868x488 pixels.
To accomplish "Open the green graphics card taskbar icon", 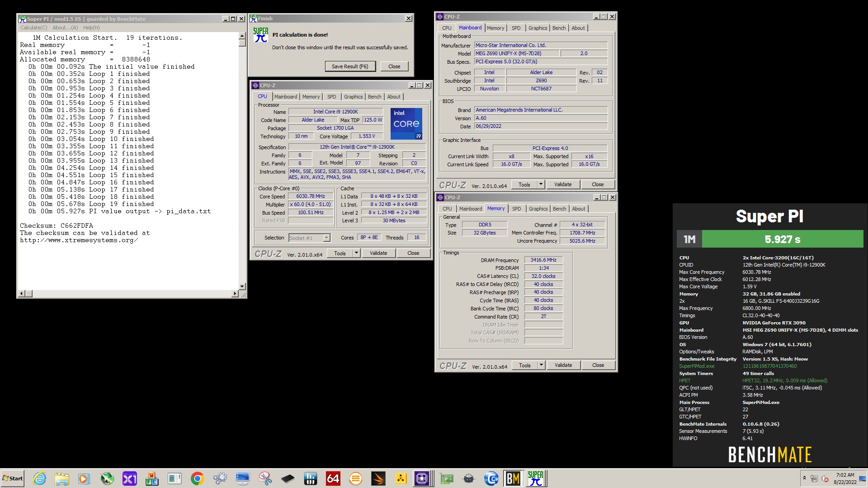I will (x=446, y=479).
